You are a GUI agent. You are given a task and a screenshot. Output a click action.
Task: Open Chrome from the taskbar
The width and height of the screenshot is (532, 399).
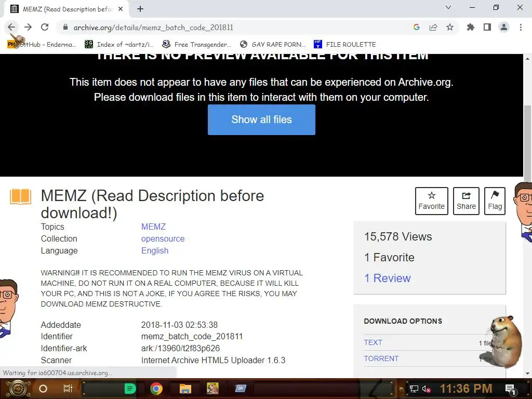(x=156, y=389)
